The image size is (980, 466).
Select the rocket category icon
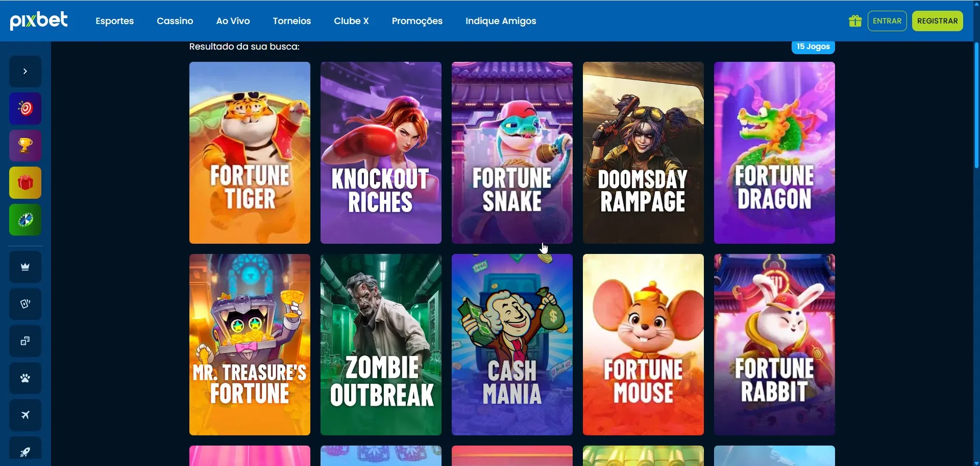[x=25, y=450]
